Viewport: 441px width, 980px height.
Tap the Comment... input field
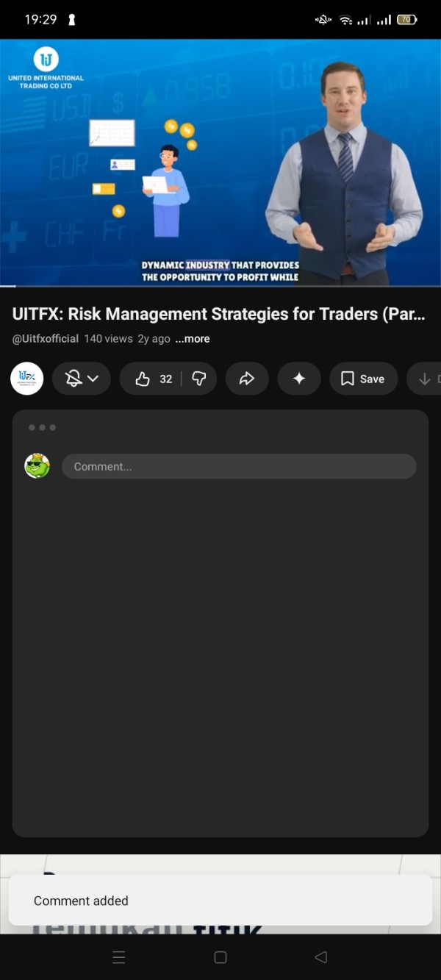(239, 467)
